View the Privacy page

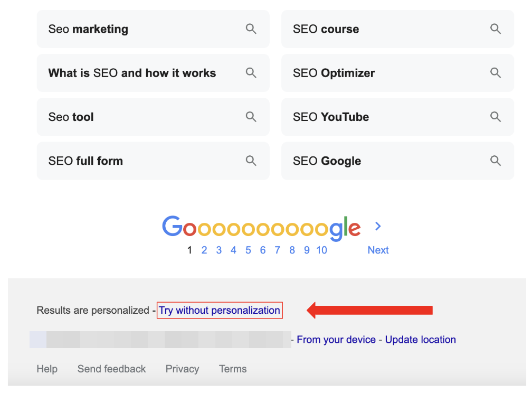coord(182,369)
